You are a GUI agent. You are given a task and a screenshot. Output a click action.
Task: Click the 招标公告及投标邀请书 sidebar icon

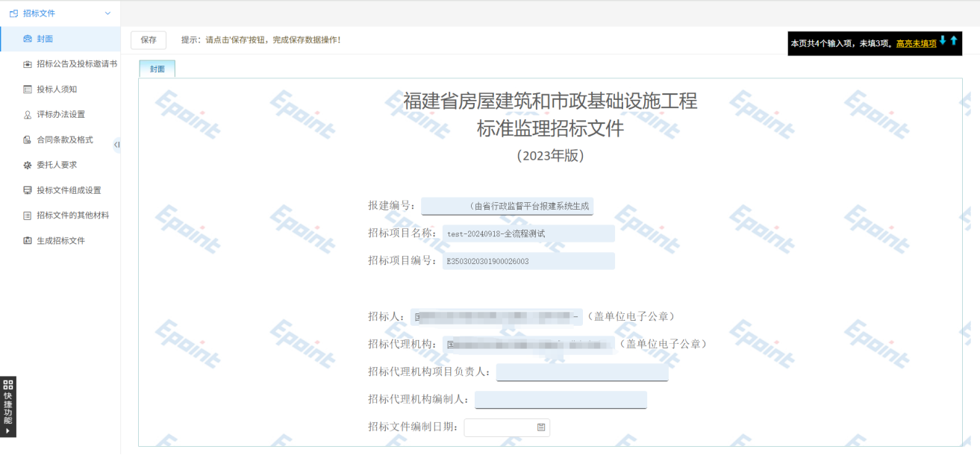coord(28,64)
